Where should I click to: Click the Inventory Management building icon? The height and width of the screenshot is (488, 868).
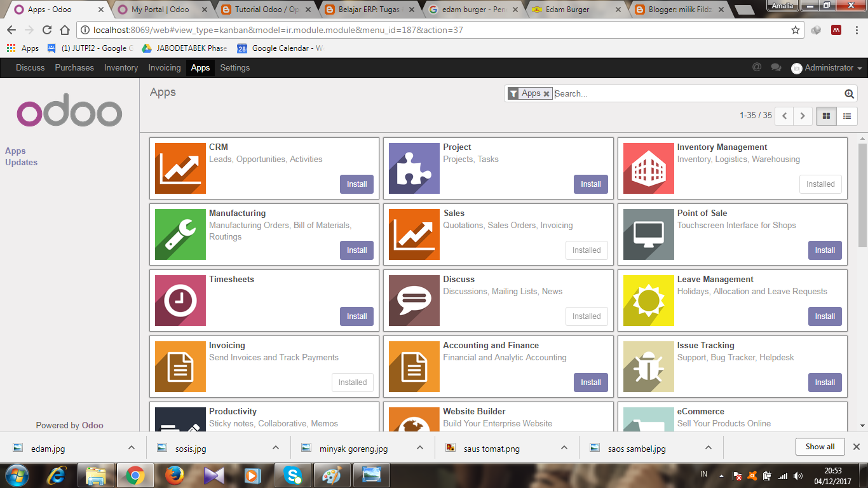[x=649, y=168]
